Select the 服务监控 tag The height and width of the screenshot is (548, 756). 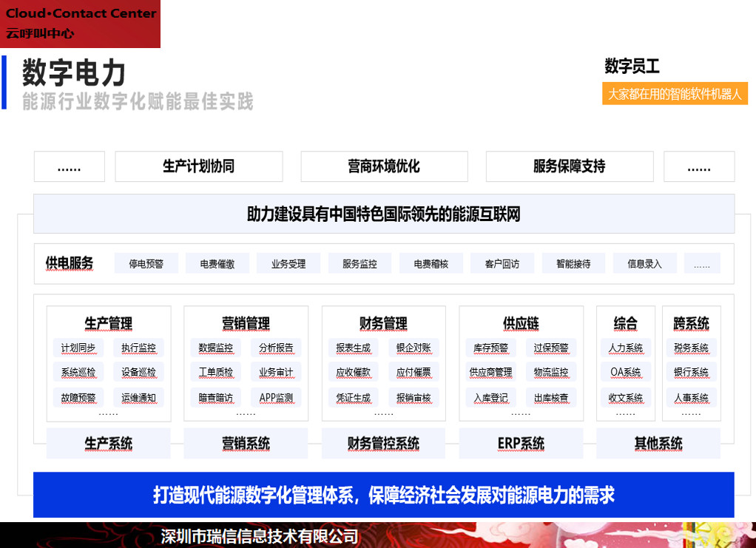point(360,263)
